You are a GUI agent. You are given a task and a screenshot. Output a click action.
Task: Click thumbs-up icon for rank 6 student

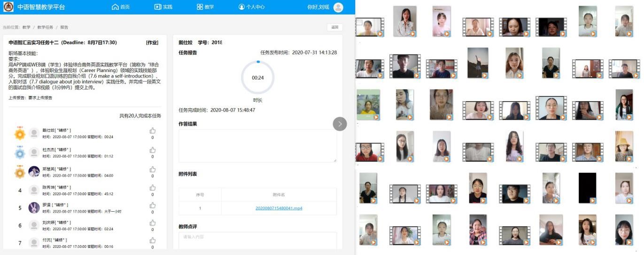(152, 223)
